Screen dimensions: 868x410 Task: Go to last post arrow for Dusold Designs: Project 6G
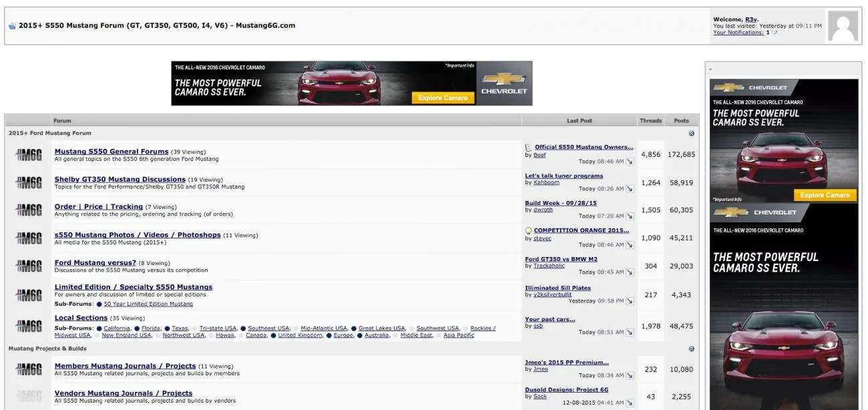point(630,403)
